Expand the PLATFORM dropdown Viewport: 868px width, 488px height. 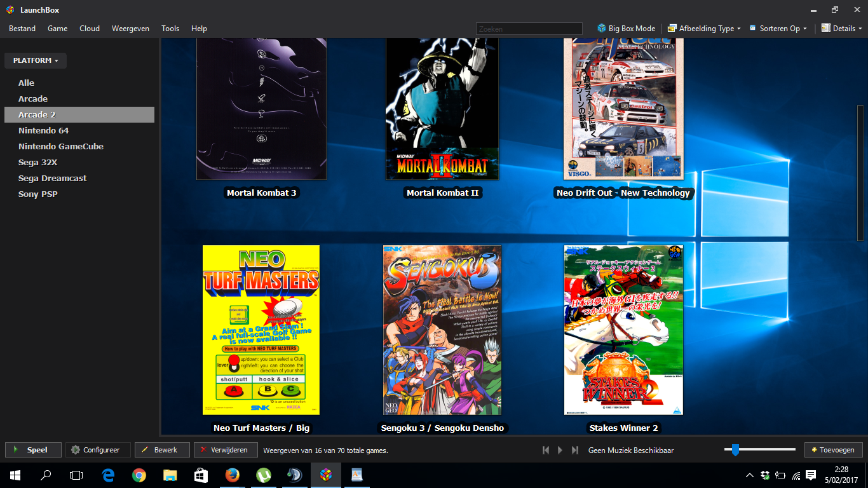coord(36,61)
